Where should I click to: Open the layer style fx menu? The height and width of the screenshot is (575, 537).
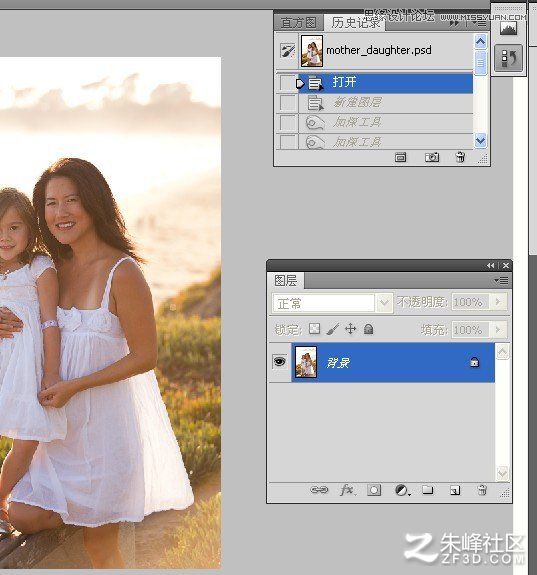click(x=347, y=490)
